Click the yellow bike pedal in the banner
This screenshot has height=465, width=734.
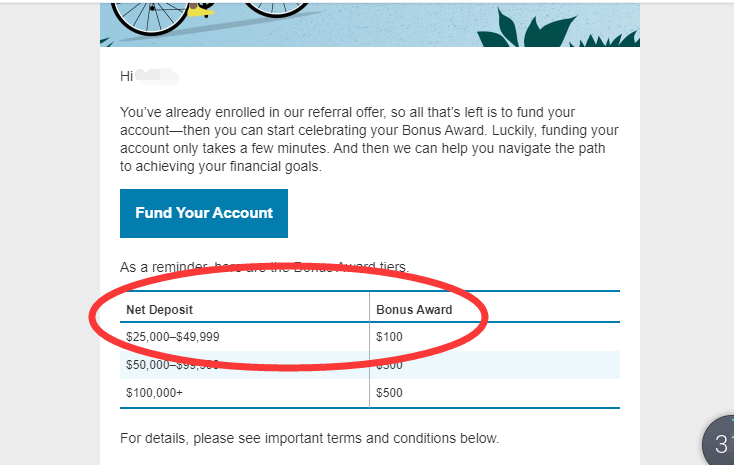point(201,11)
